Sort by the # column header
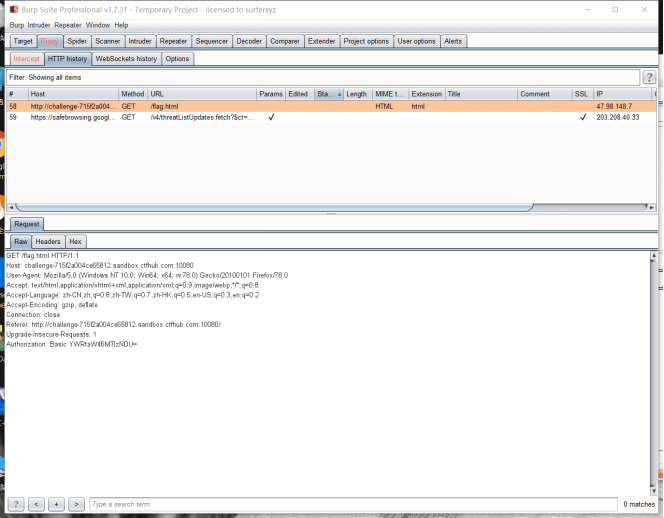 [17, 94]
